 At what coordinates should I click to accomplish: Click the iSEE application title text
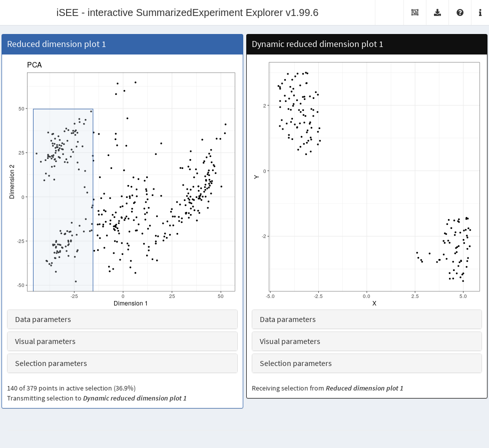click(187, 12)
